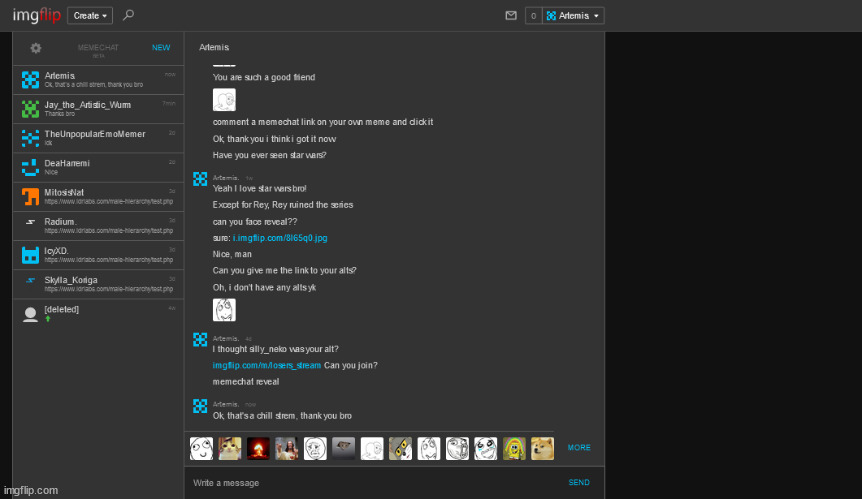
Task: Open the mail inbox envelope icon
Action: click(511, 16)
